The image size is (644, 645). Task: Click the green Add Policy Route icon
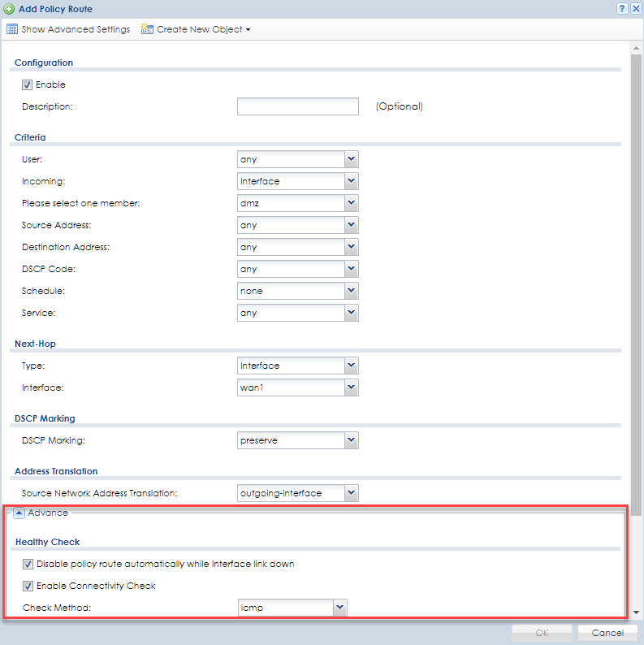[8, 9]
